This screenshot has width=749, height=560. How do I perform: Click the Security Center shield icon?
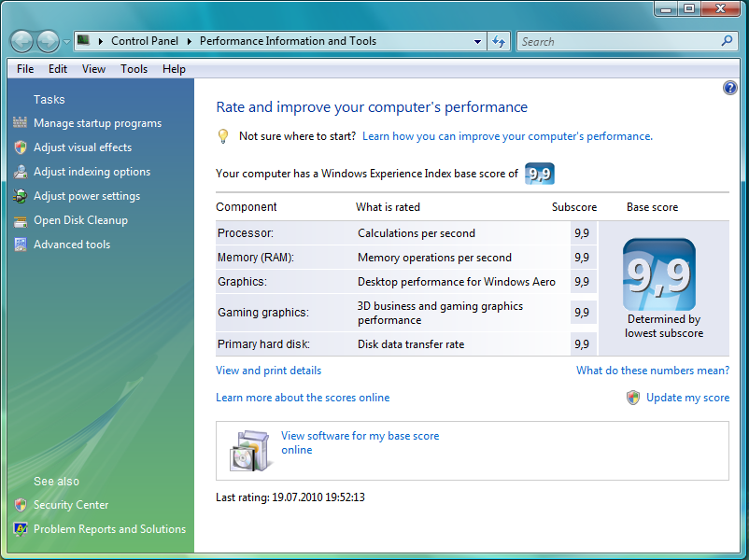coord(20,505)
